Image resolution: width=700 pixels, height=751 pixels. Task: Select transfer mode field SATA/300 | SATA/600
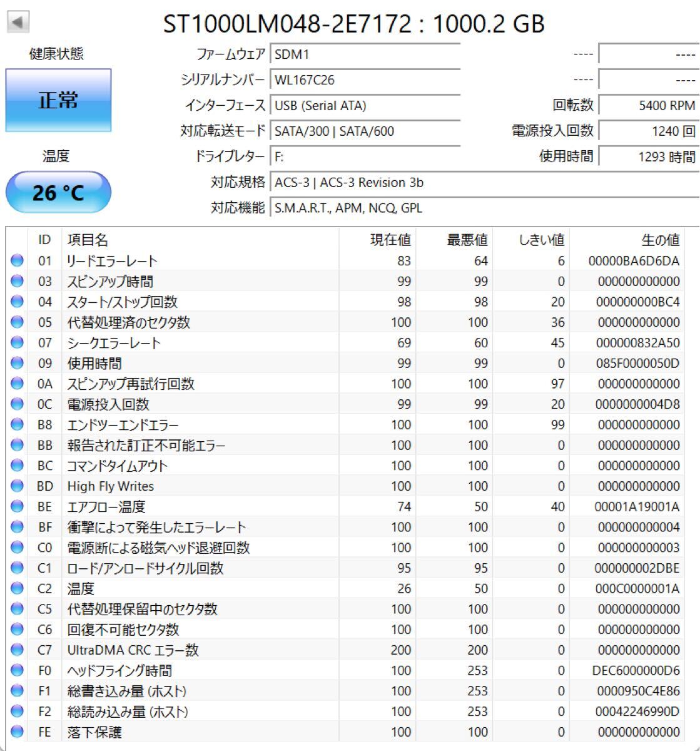pyautogui.click(x=365, y=131)
